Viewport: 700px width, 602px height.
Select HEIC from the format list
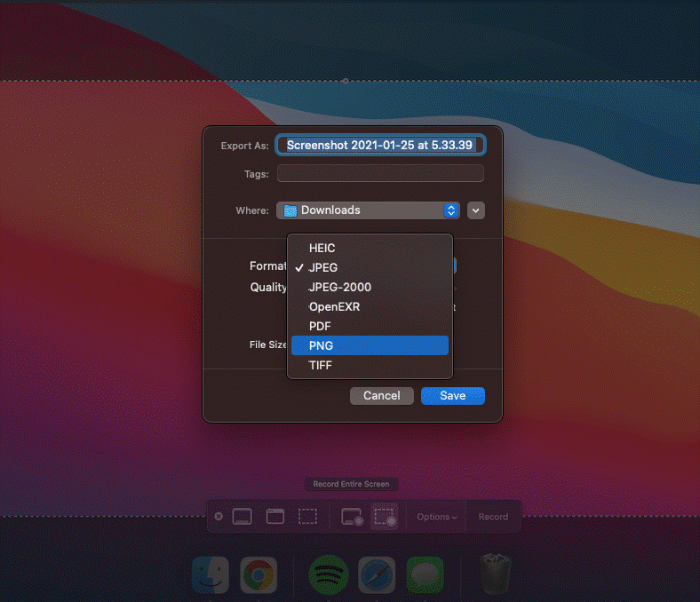[370, 248]
